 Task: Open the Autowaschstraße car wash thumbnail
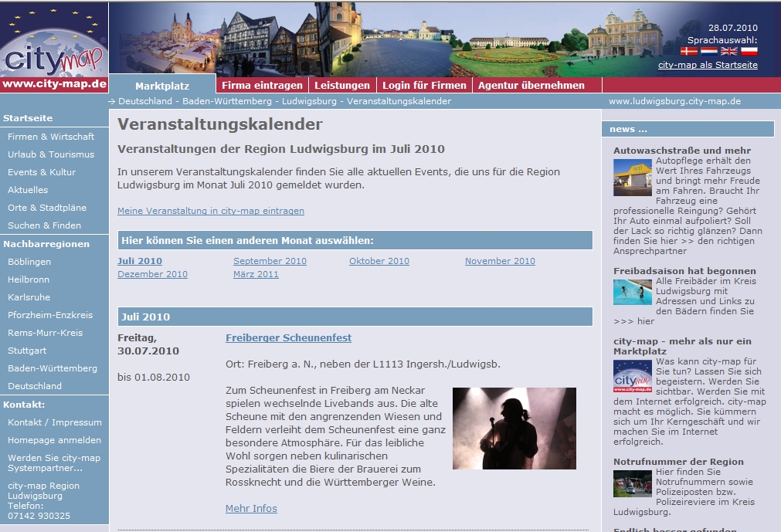[633, 178]
